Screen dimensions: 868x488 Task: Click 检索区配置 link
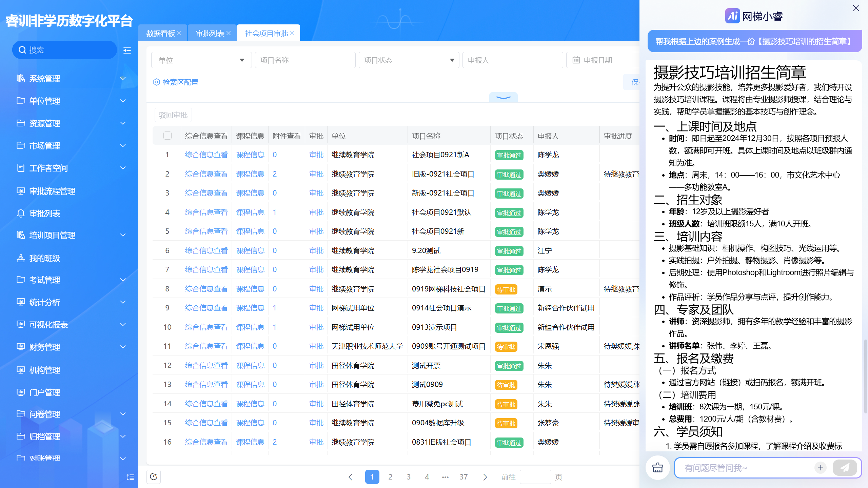[180, 82]
